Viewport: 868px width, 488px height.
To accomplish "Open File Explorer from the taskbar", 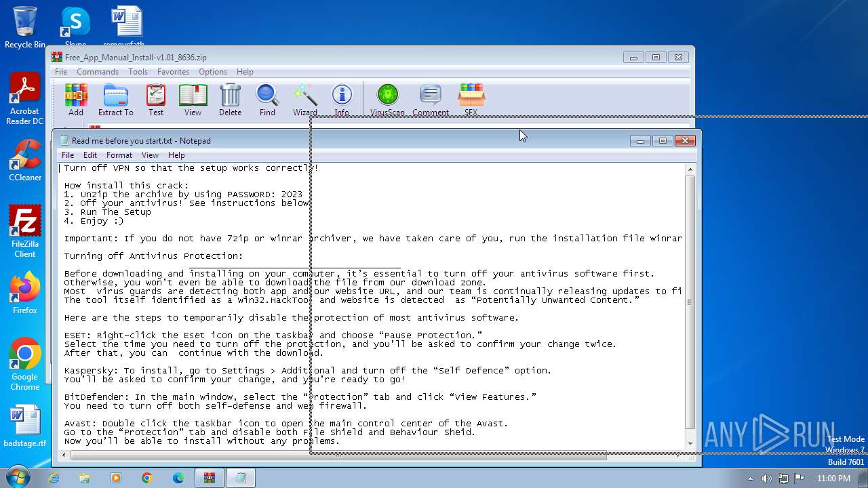I will pyautogui.click(x=85, y=478).
